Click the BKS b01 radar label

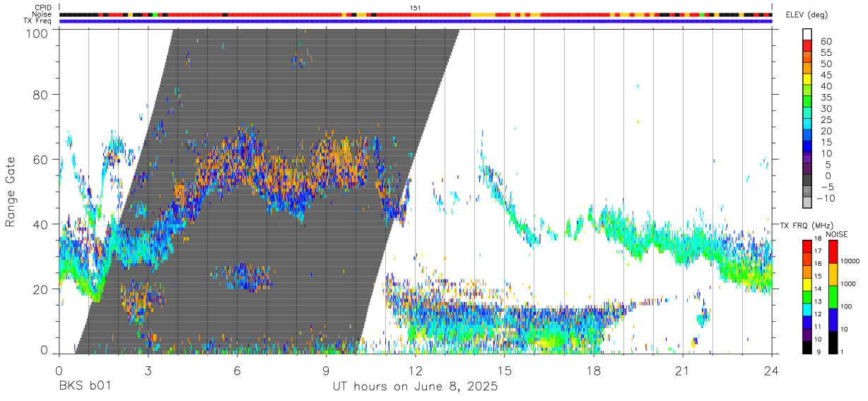(x=85, y=386)
